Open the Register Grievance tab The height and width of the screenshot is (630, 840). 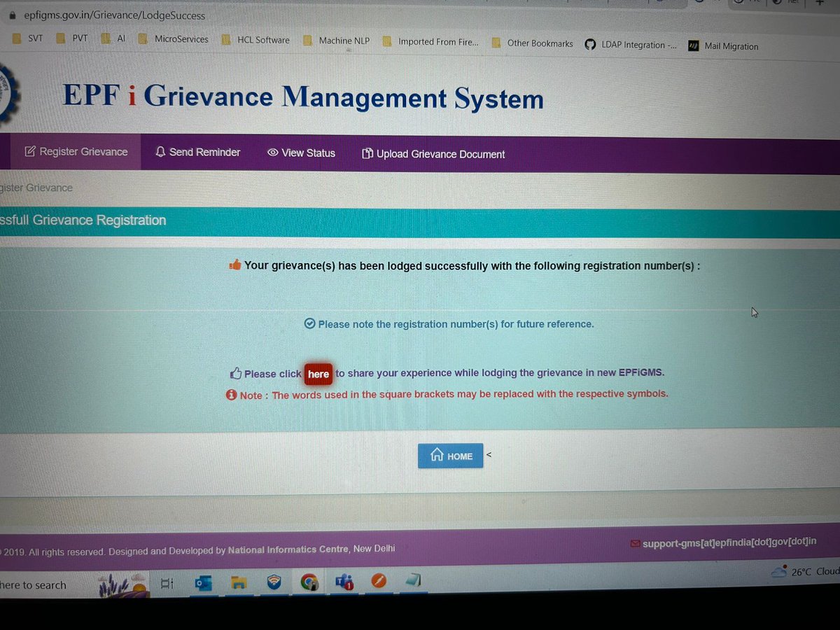pyautogui.click(x=76, y=152)
